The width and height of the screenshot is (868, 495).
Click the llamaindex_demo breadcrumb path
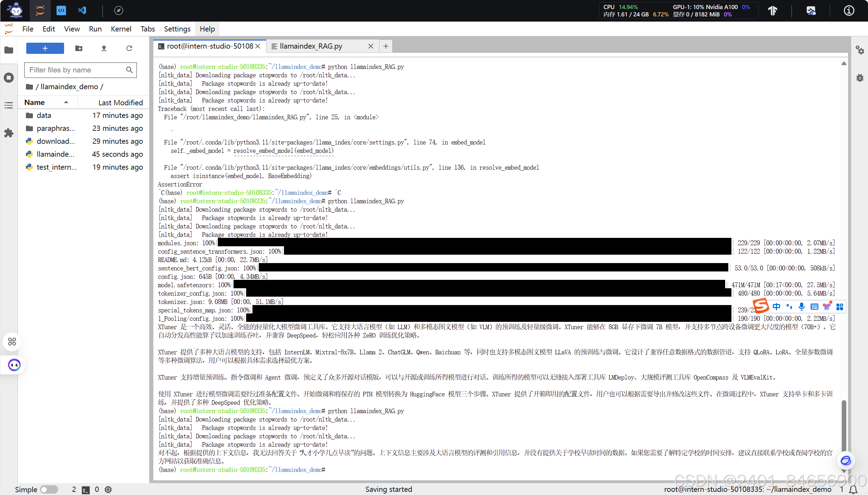(69, 87)
